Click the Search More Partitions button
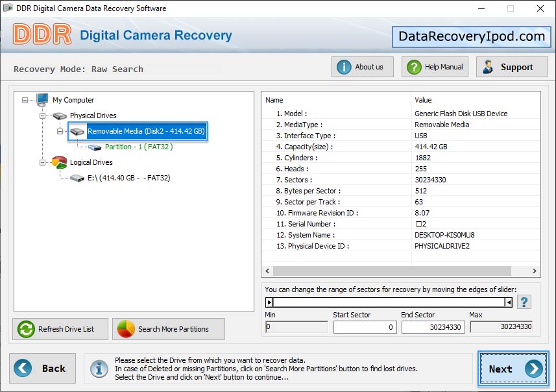 pyautogui.click(x=169, y=329)
